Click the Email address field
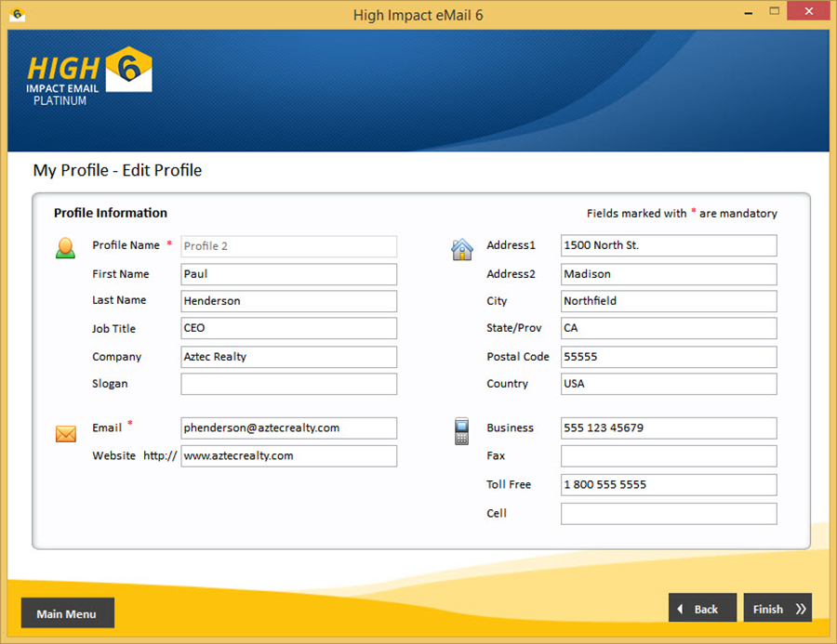The height and width of the screenshot is (644, 837). coord(289,427)
